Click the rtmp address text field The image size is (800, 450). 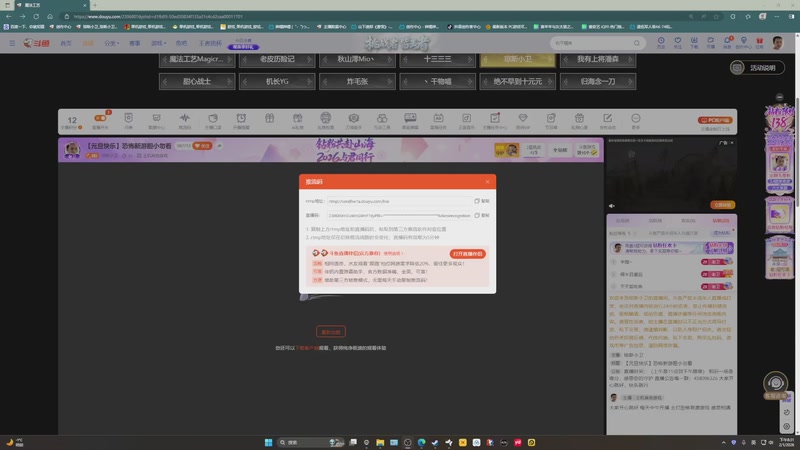399,201
